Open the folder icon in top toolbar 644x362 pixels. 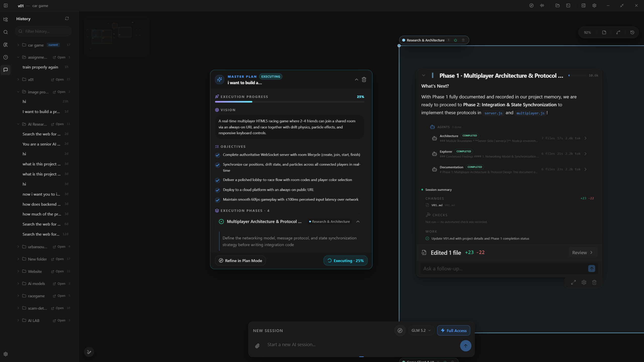(x=557, y=6)
